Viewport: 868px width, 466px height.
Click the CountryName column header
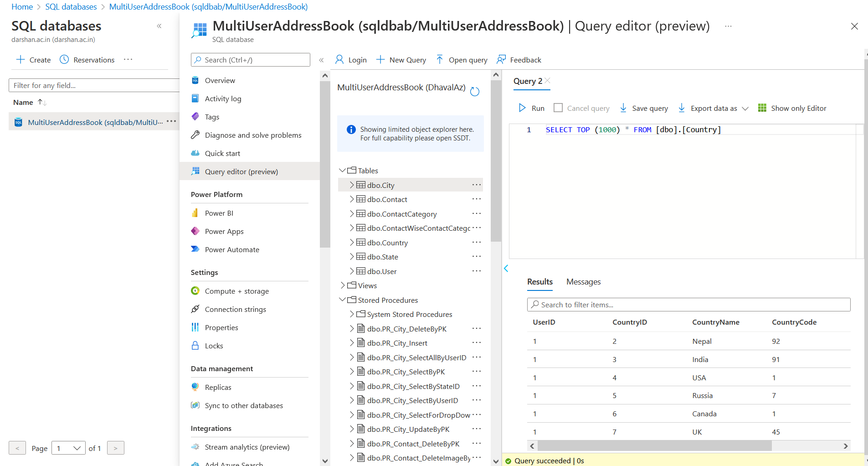click(x=715, y=322)
